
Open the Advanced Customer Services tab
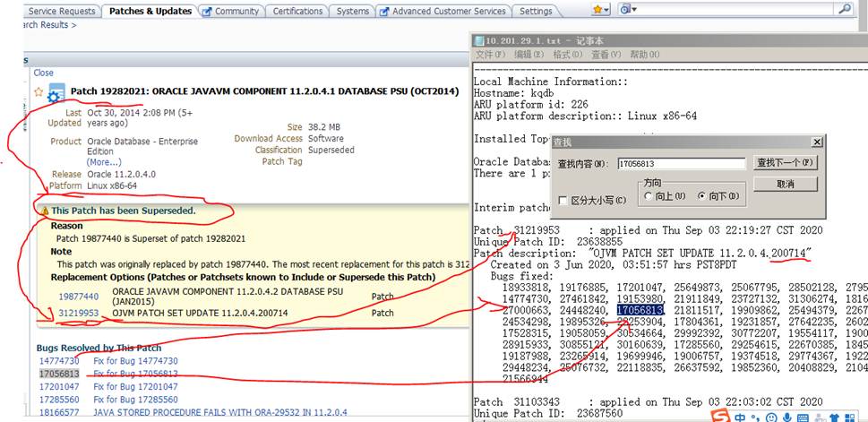click(x=443, y=11)
